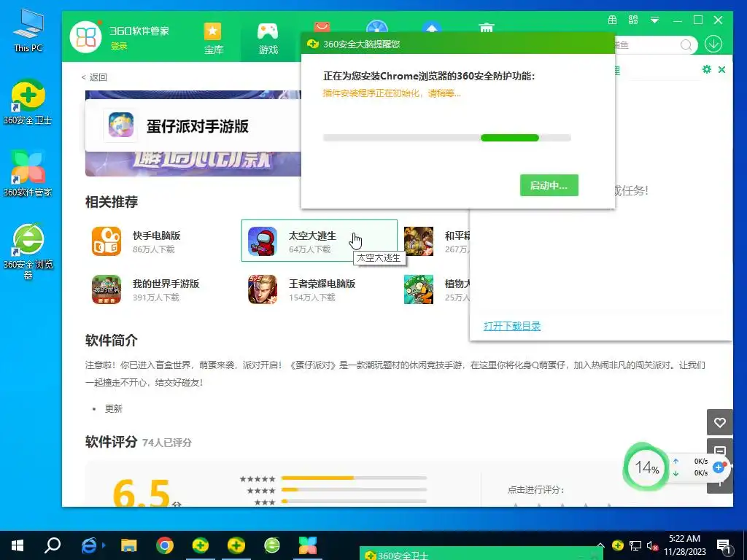Launch Google Chrome from taskbar
This screenshot has width=747, height=560.
165,545
